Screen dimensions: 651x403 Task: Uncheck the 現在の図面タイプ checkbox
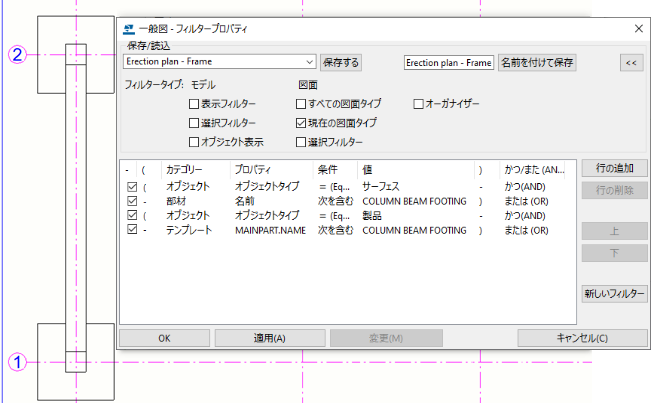tap(302, 122)
